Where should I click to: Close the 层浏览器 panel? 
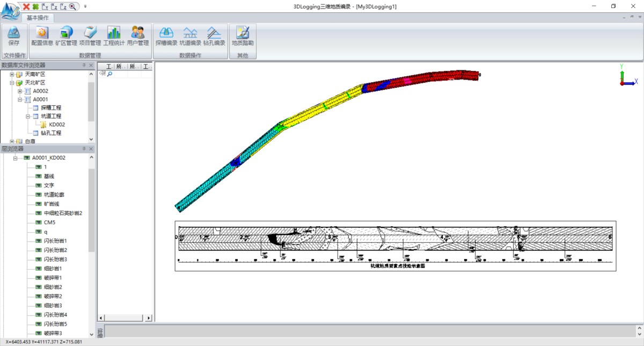pyautogui.click(x=91, y=149)
